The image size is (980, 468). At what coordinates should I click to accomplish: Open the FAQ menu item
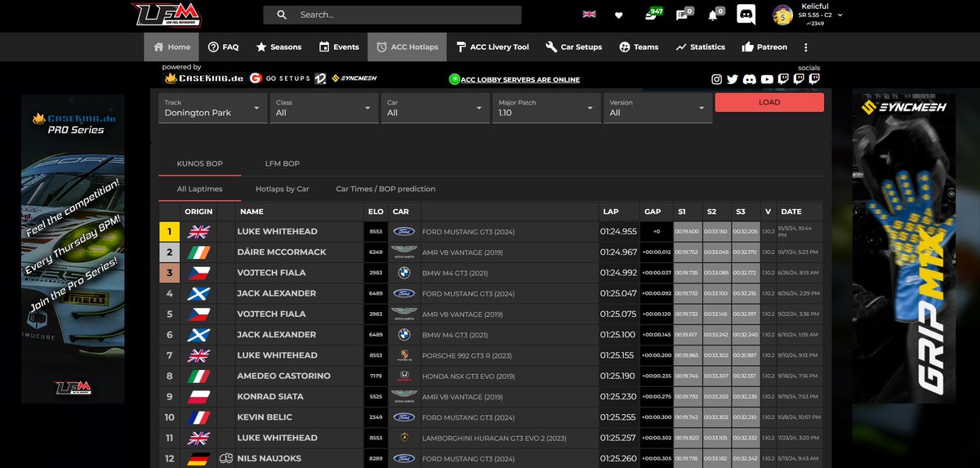point(223,47)
